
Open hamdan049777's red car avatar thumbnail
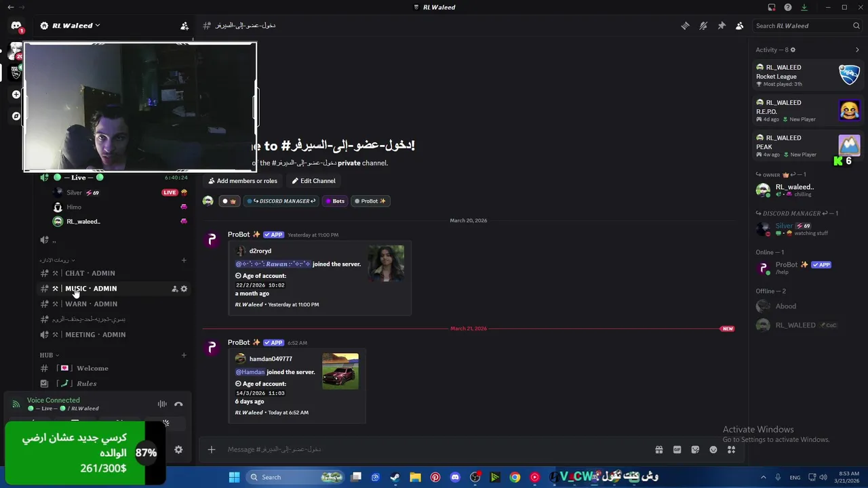click(340, 371)
